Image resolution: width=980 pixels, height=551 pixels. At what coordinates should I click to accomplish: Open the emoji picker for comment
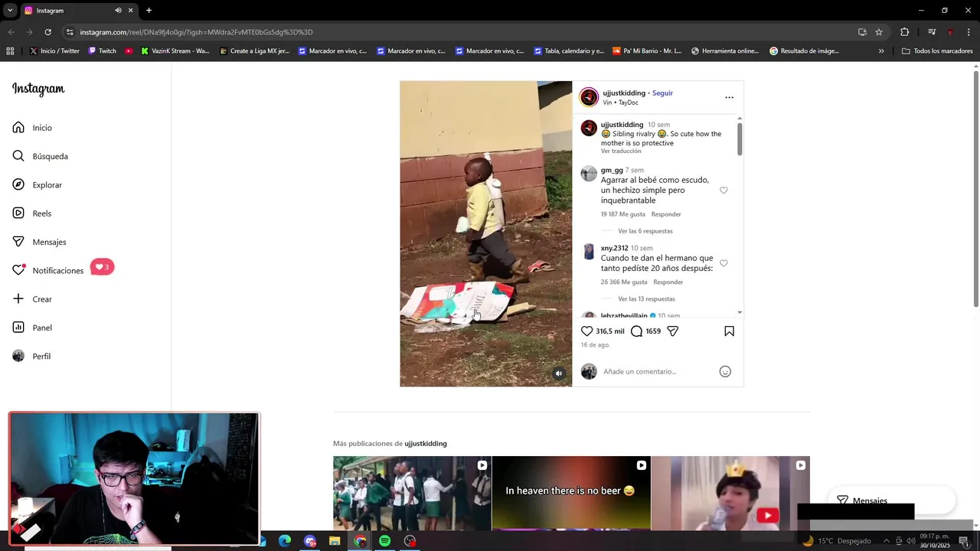pyautogui.click(x=725, y=371)
